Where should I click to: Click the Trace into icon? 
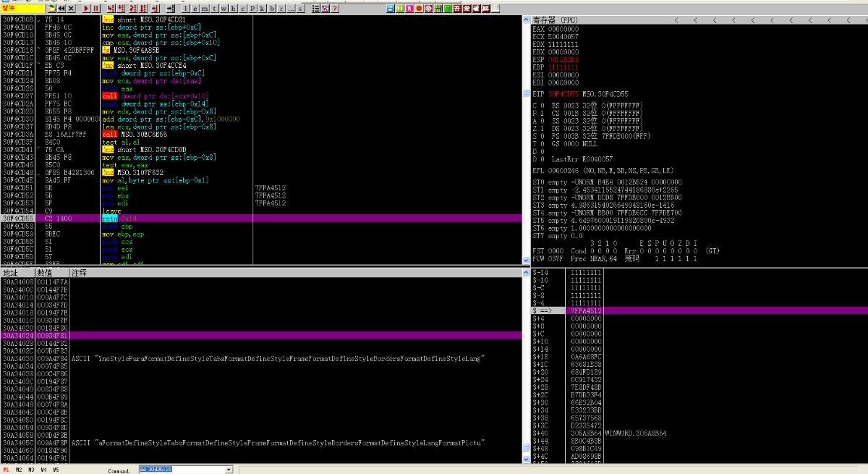(133, 8)
